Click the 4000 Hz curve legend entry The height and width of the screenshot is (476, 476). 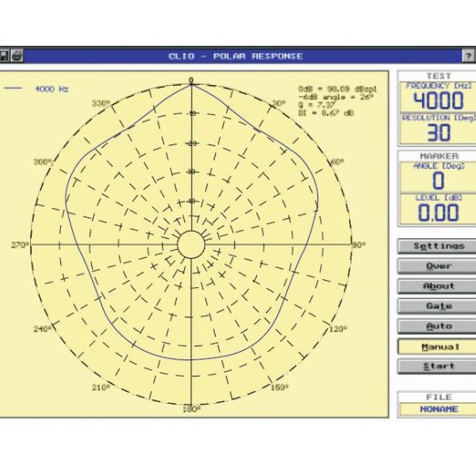(x=40, y=89)
